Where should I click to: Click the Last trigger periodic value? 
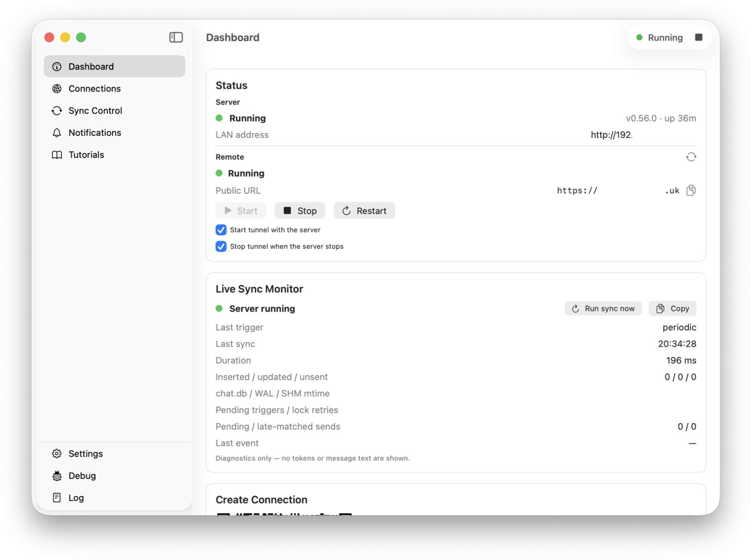[679, 327]
